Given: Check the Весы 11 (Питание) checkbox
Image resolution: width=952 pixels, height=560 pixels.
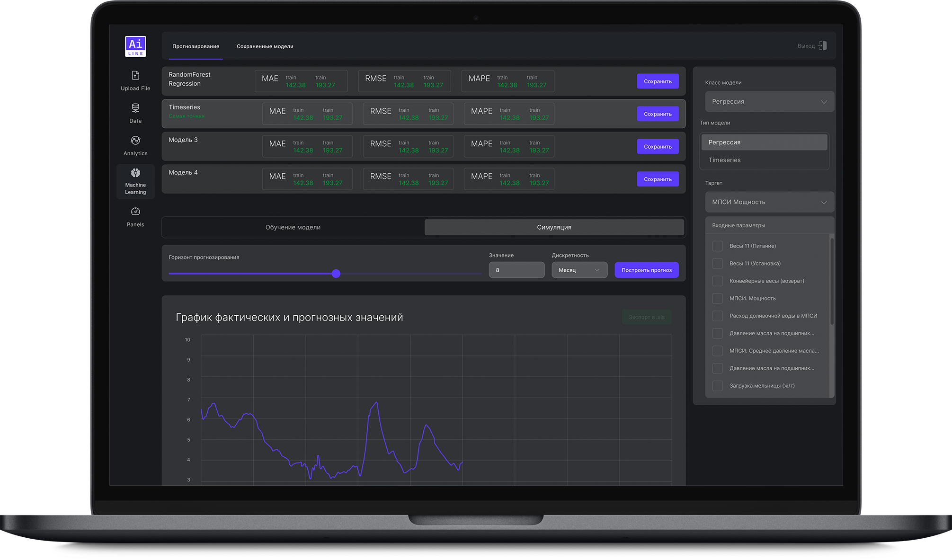Looking at the screenshot, I should coord(717,246).
